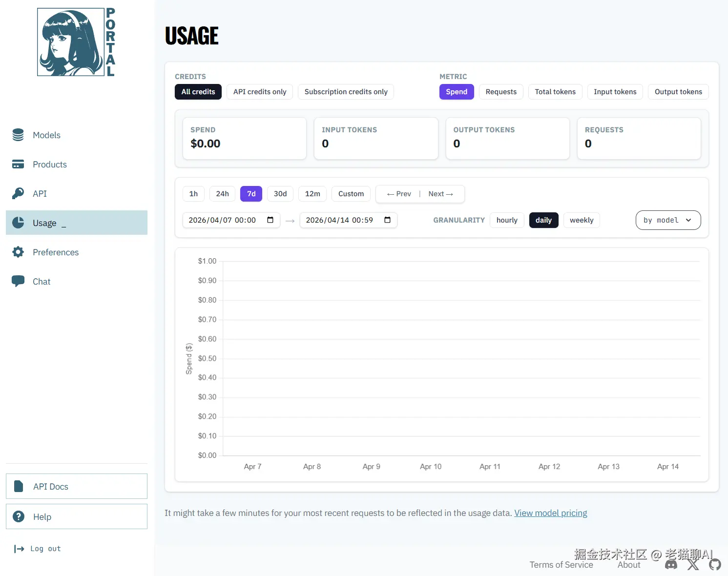Click the Models database icon
This screenshot has width=728, height=576.
click(18, 135)
